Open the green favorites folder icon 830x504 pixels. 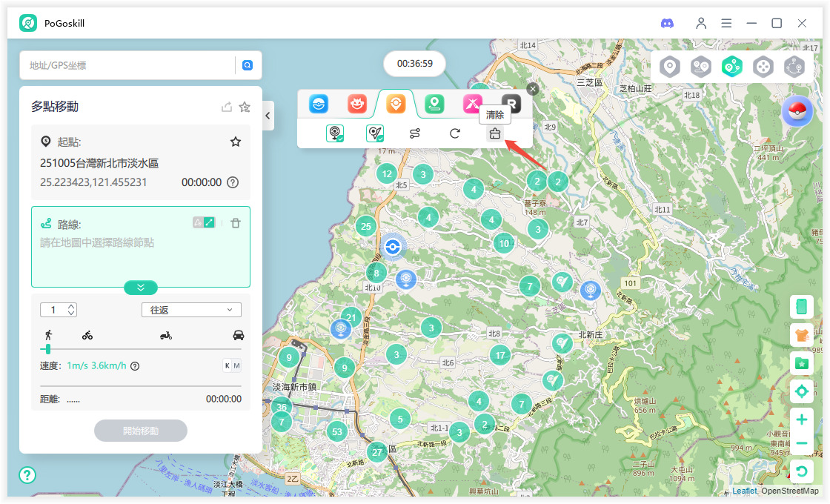(x=802, y=363)
